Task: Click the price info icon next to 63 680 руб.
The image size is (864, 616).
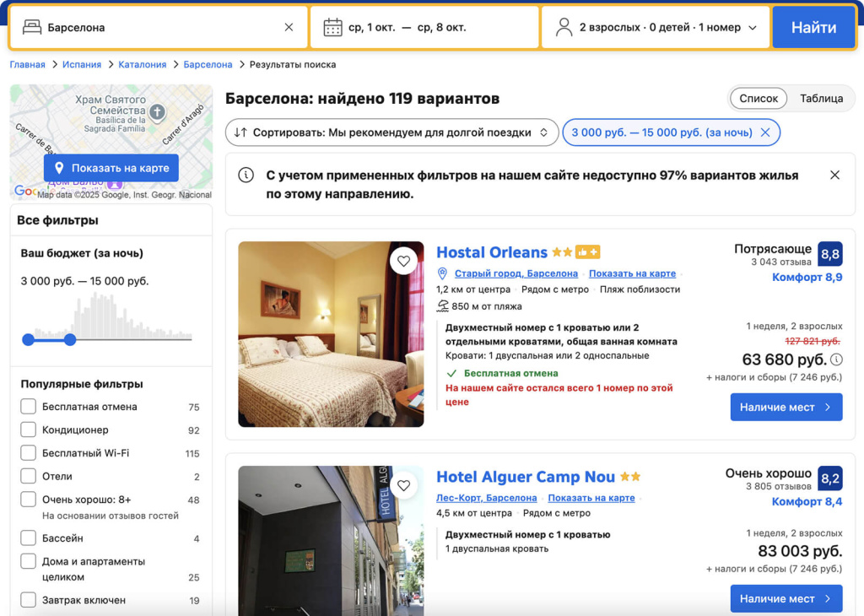Action: [x=836, y=359]
